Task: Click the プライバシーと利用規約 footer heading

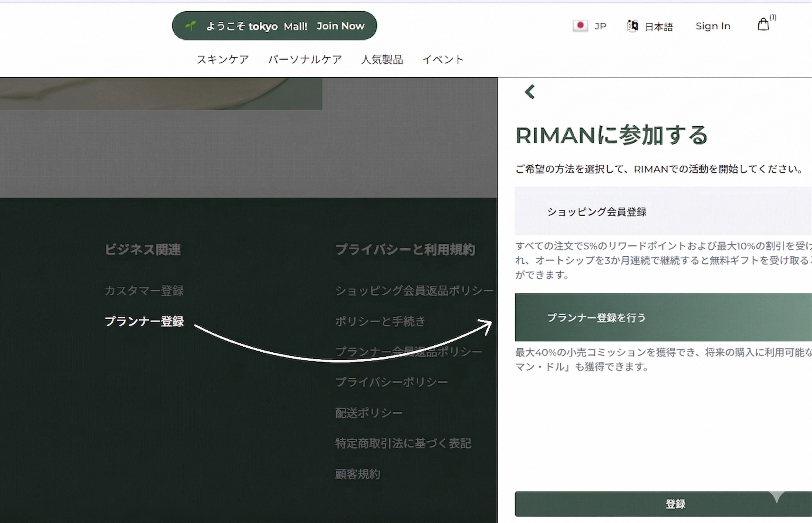Action: click(405, 250)
